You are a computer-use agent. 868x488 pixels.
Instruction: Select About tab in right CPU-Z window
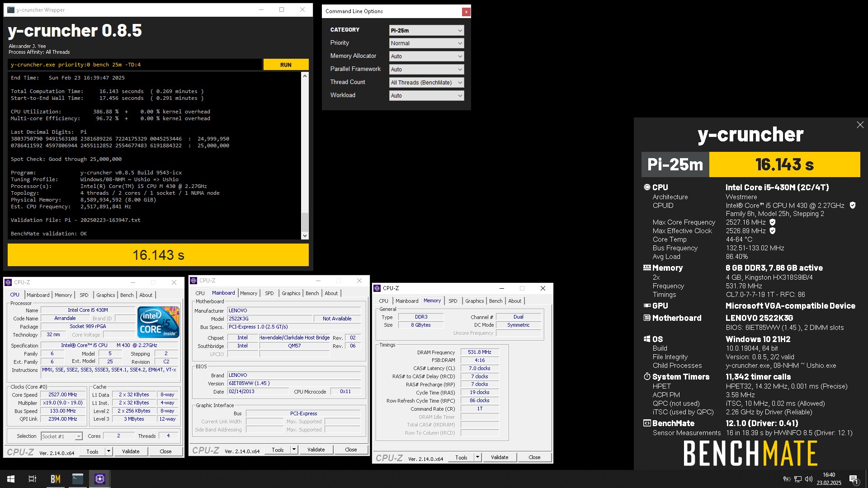(x=514, y=301)
